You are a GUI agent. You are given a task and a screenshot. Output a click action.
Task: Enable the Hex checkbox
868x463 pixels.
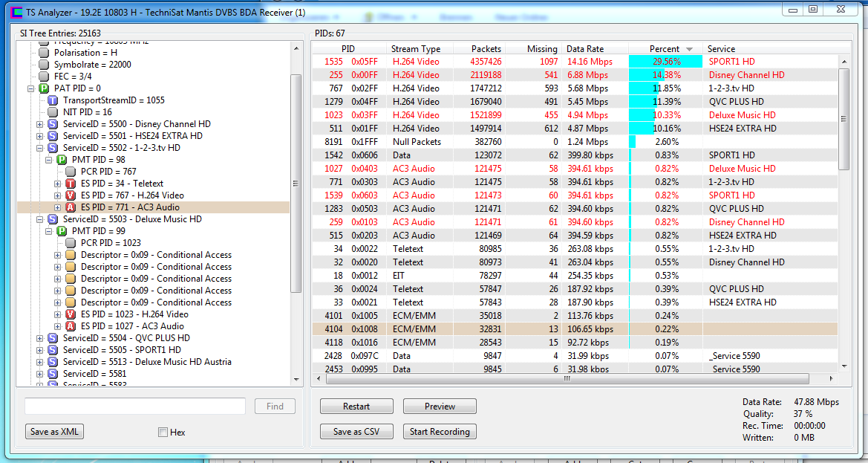163,433
